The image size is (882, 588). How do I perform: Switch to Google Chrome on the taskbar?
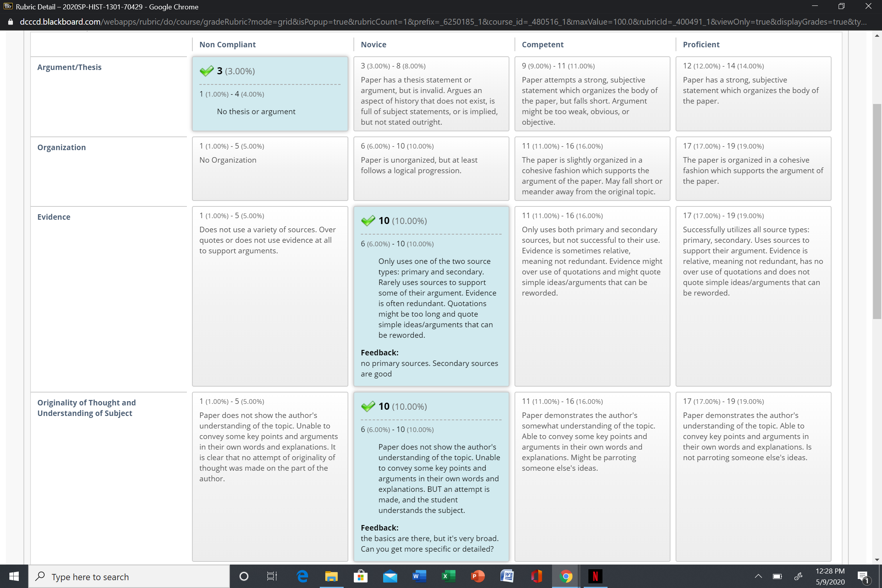click(x=566, y=576)
